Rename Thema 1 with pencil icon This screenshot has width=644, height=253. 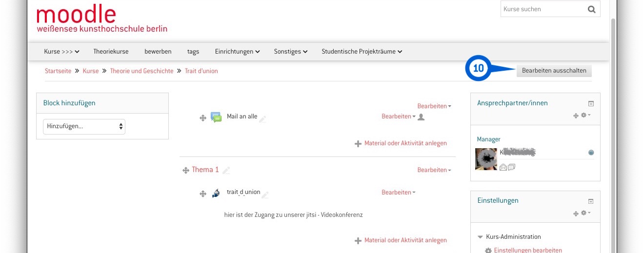(226, 171)
